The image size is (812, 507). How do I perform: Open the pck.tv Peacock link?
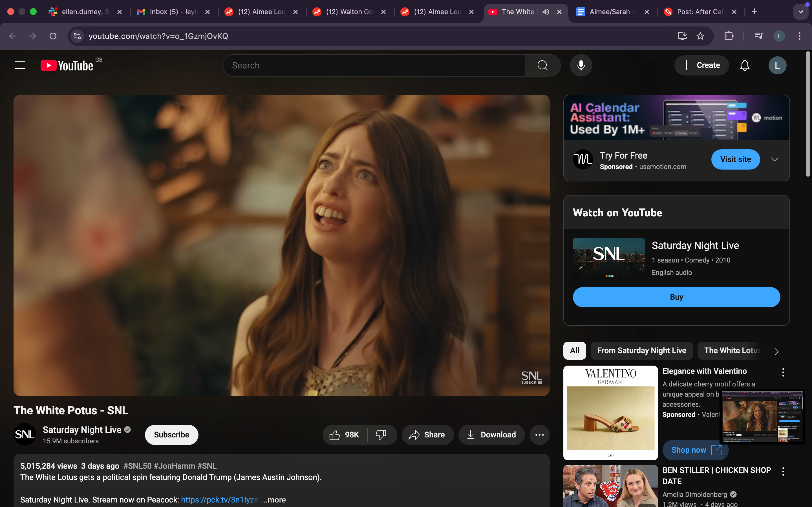[219, 500]
